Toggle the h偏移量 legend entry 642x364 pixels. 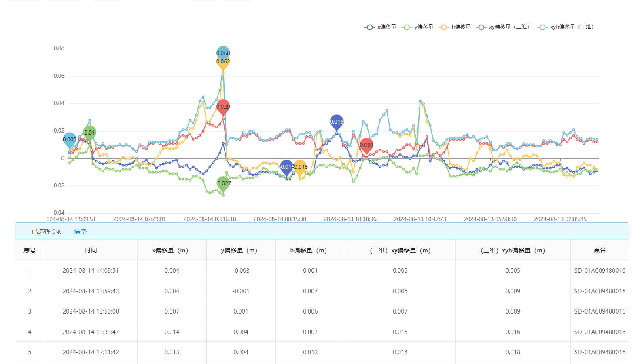click(x=455, y=27)
